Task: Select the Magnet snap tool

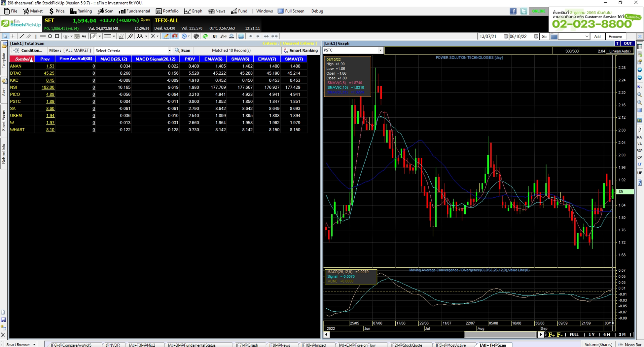Action: (174, 36)
